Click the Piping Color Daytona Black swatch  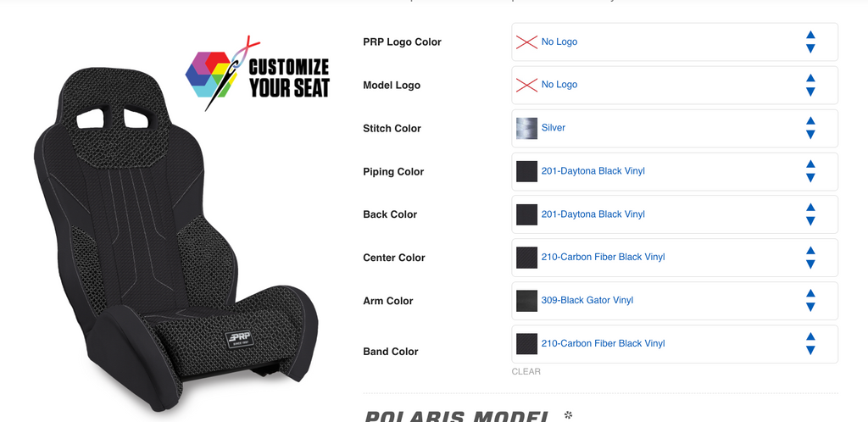click(526, 171)
